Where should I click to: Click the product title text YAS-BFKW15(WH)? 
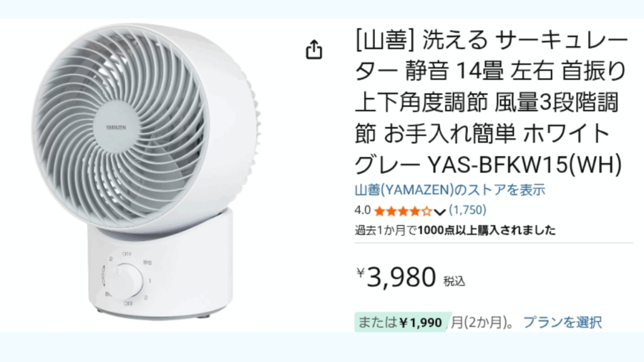525,165
